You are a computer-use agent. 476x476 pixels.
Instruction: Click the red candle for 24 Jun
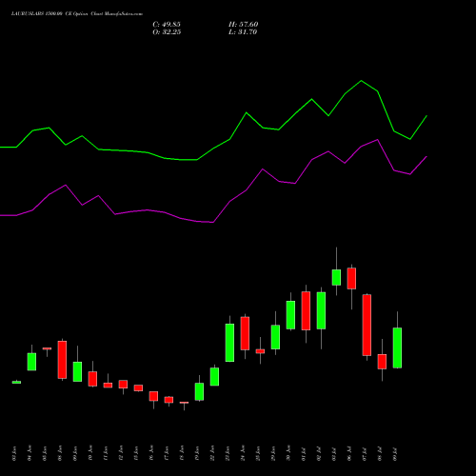click(245, 333)
